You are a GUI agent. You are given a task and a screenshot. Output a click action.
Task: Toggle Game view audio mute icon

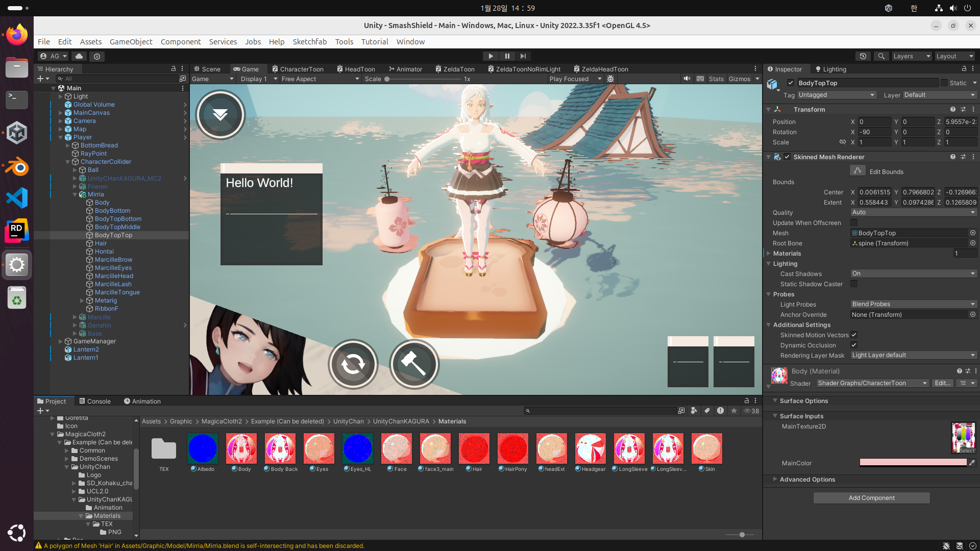(x=687, y=79)
